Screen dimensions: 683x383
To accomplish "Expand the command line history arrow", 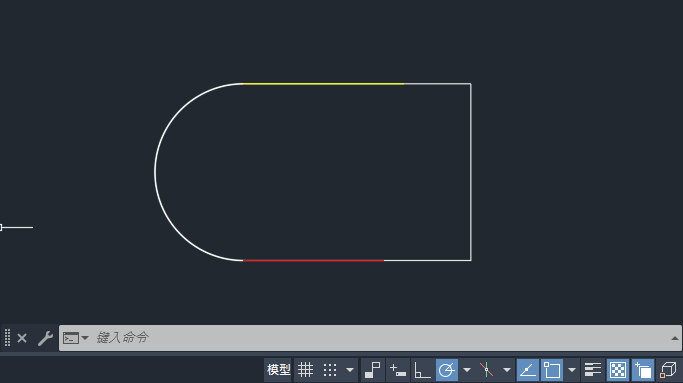I will point(675,338).
